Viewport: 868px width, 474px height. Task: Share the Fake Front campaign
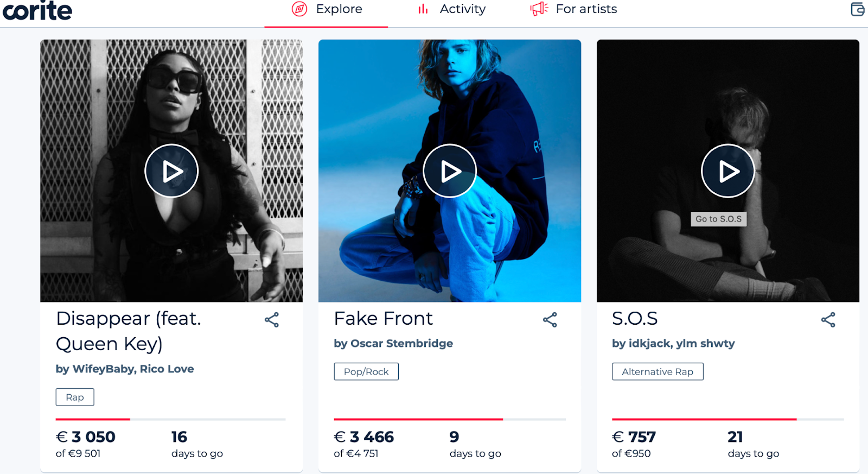tap(550, 320)
